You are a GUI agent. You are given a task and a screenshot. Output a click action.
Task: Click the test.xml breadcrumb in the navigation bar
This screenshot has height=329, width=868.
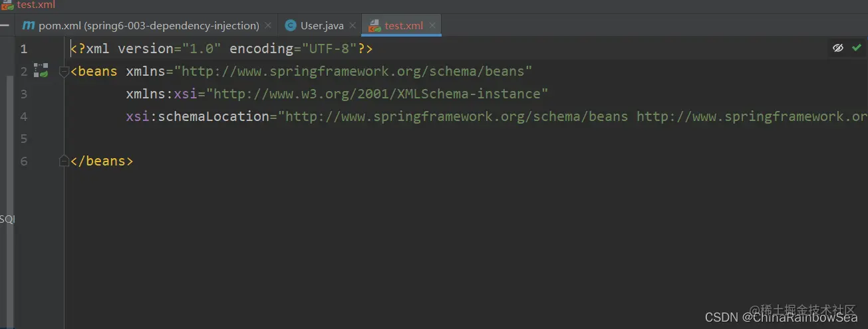29,5
